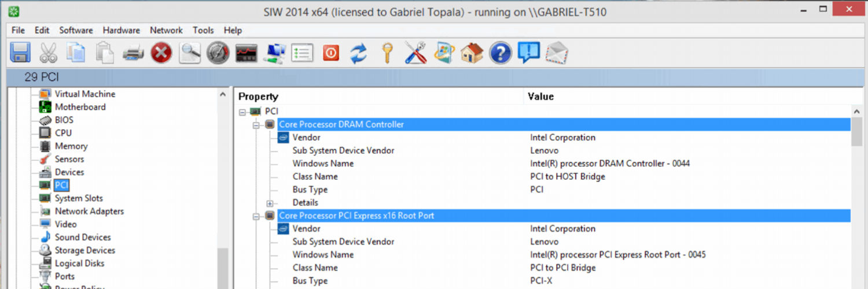The image size is (868, 289).
Task: Select CPU in the hardware tree
Action: pyautogui.click(x=63, y=133)
